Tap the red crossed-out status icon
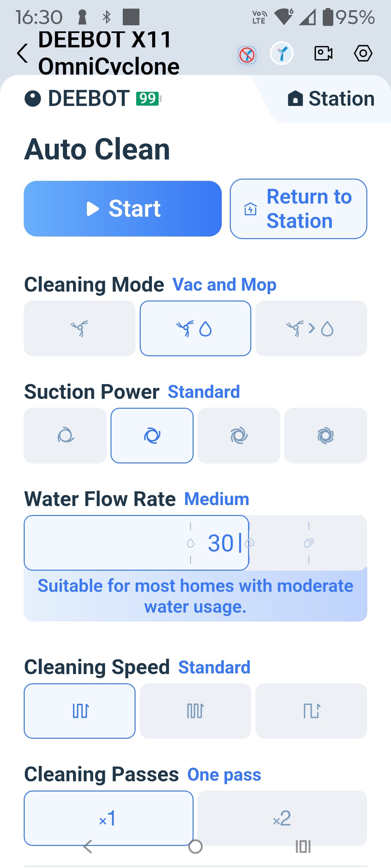Screen dimensions: 391x868 click(247, 55)
